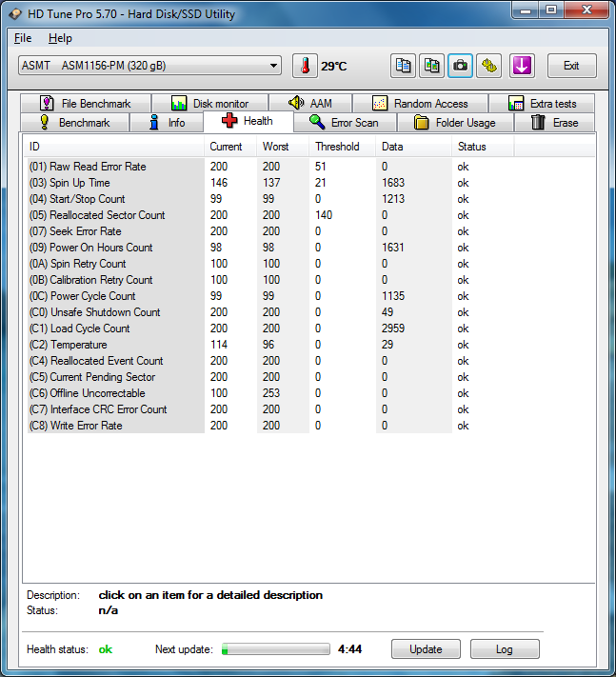Viewport: 616px width, 677px height.
Task: Open the Info tab
Action: click(x=167, y=123)
